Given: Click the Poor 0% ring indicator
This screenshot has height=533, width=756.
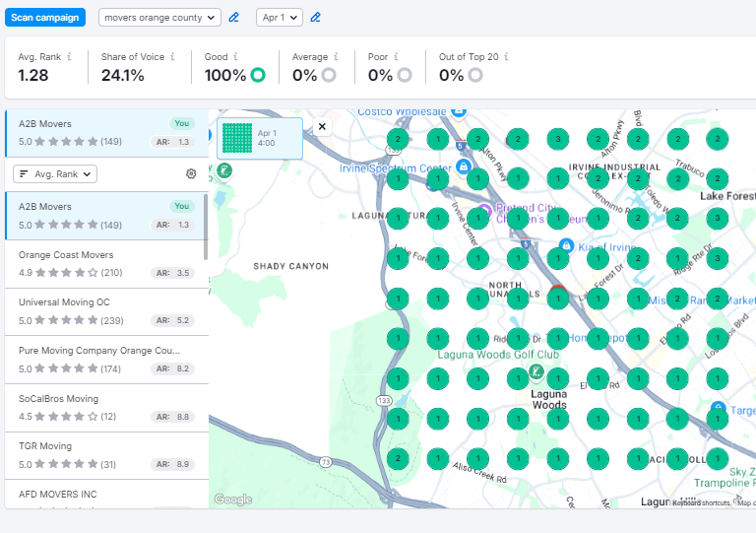Looking at the screenshot, I should 405,75.
